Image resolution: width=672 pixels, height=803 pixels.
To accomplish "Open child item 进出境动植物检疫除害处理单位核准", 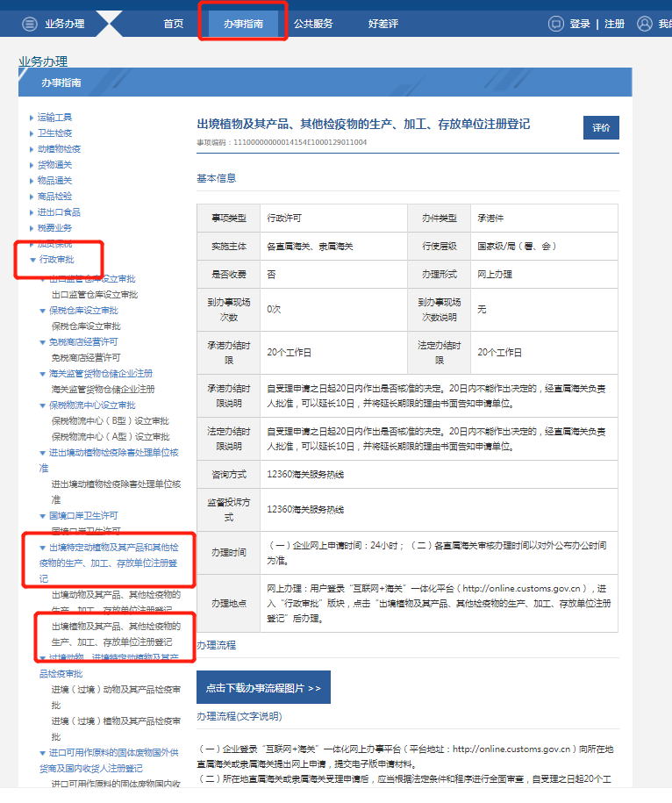I will pos(116,491).
